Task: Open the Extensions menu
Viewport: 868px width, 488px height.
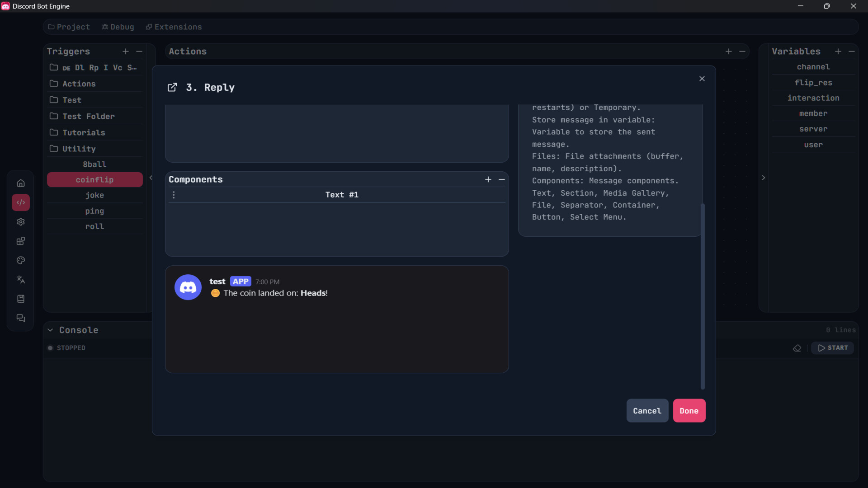Action: [174, 27]
